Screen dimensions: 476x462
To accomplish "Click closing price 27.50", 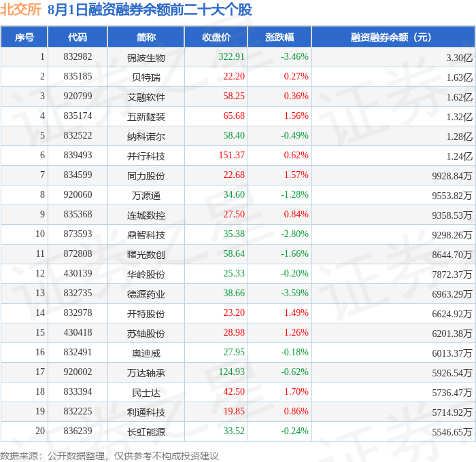I will (x=234, y=215).
